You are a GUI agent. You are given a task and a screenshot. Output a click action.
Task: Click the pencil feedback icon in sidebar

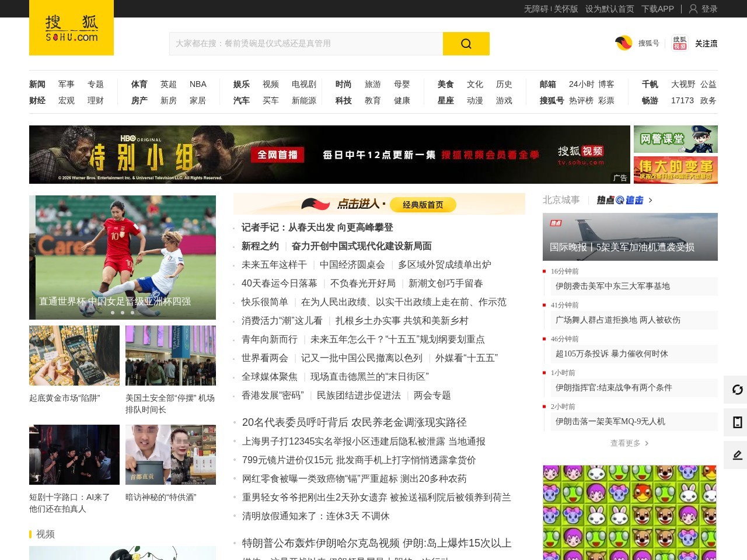[737, 455]
